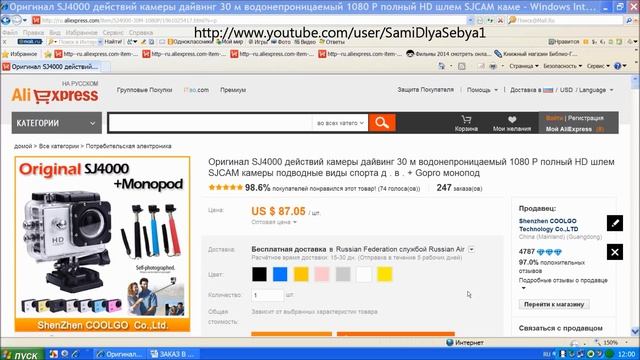Screen dimensions: 640x360
Task: Click the Перейти к магазину button
Action: [x=554, y=304]
